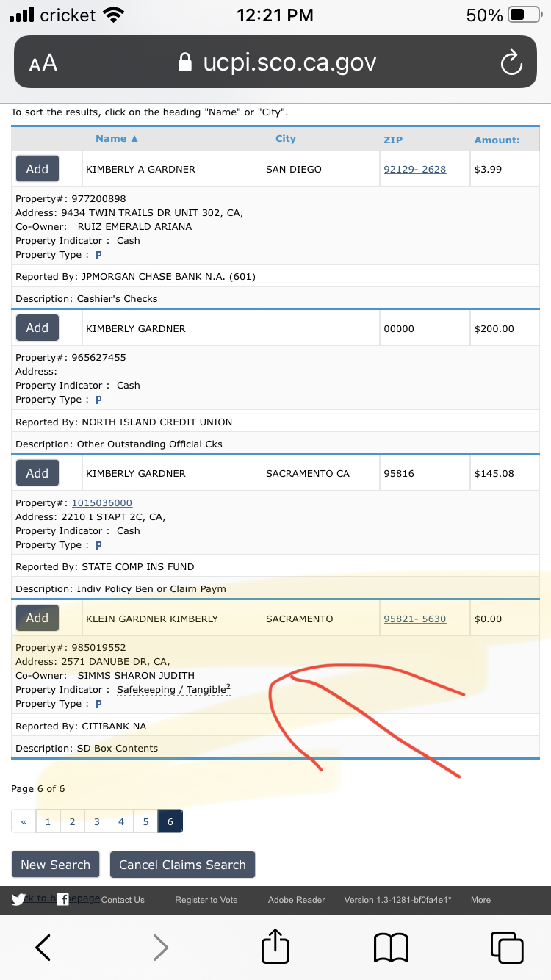Click Property Type P for property 985019552
This screenshot has height=980, width=551.
[x=98, y=704]
